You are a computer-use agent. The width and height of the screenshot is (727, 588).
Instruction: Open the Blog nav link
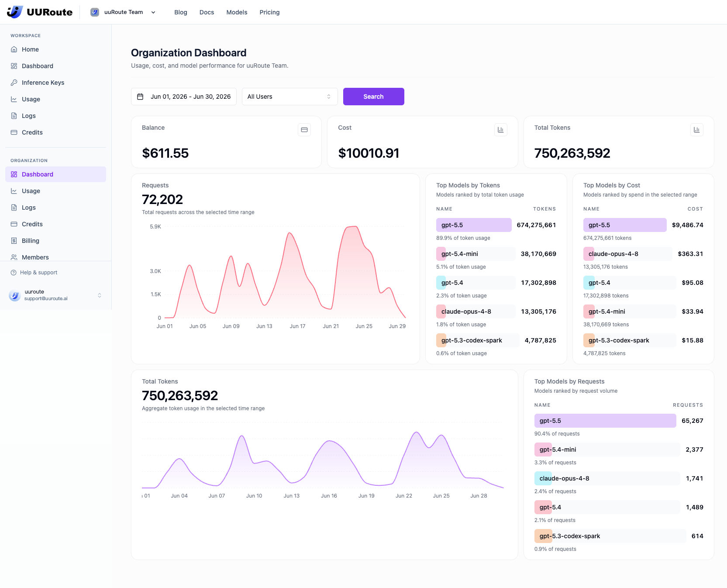coord(181,12)
